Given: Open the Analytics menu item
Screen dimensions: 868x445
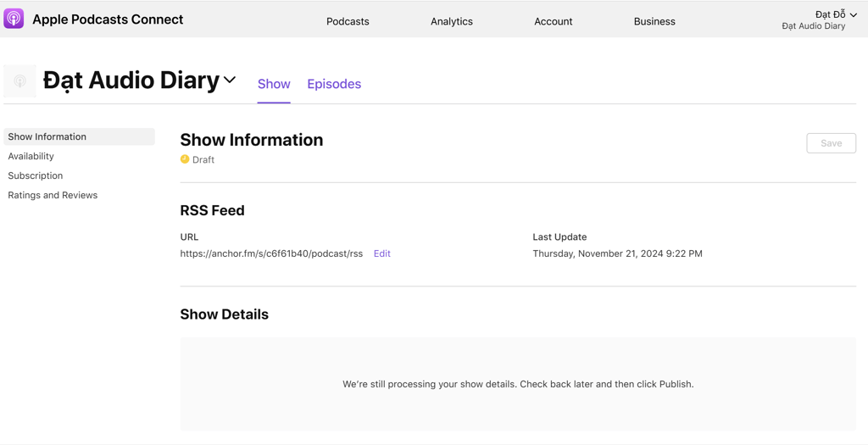Looking at the screenshot, I should tap(452, 21).
